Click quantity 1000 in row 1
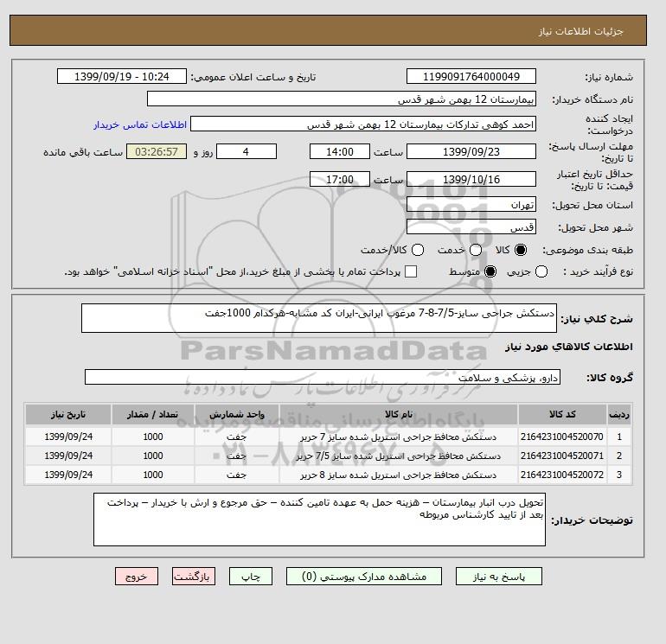The image size is (666, 644). (x=153, y=437)
